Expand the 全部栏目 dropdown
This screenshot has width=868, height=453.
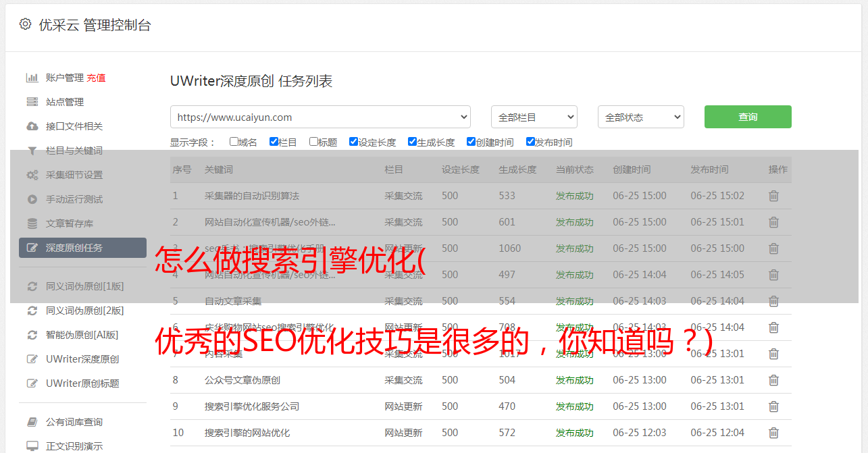pos(534,117)
